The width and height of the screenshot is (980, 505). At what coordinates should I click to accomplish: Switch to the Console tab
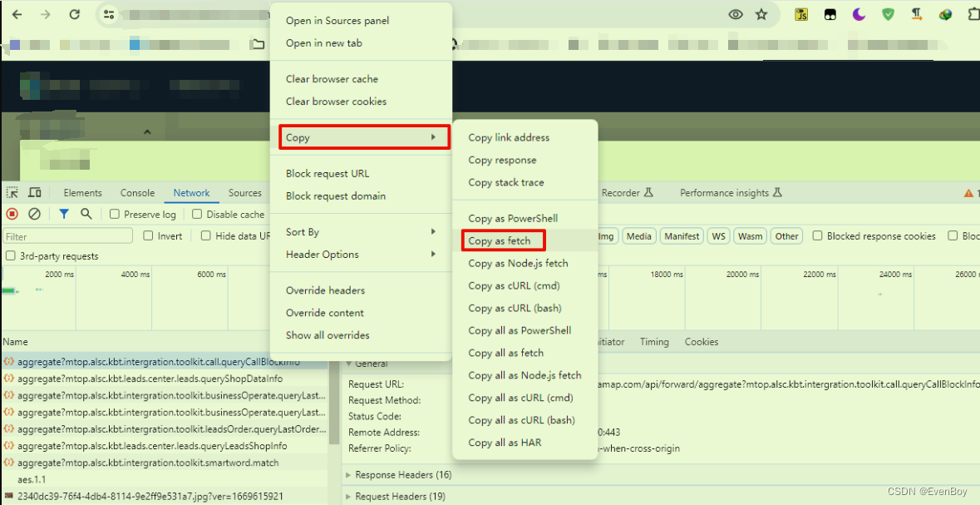point(137,193)
